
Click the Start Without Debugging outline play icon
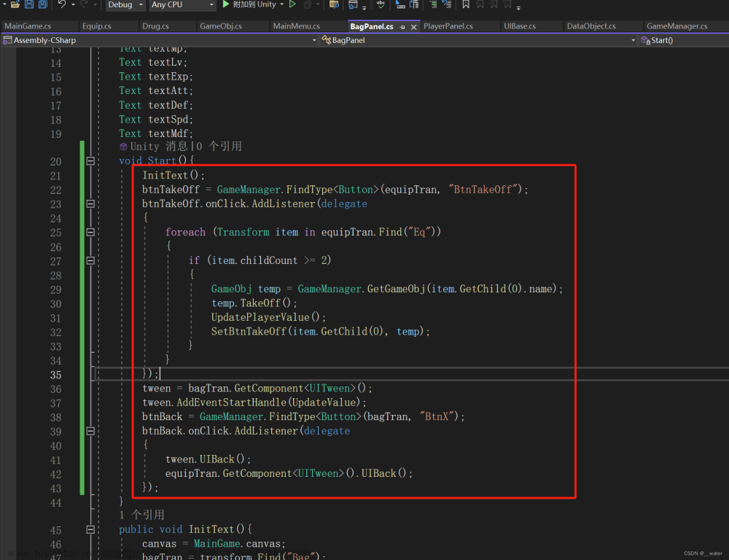pos(292,4)
